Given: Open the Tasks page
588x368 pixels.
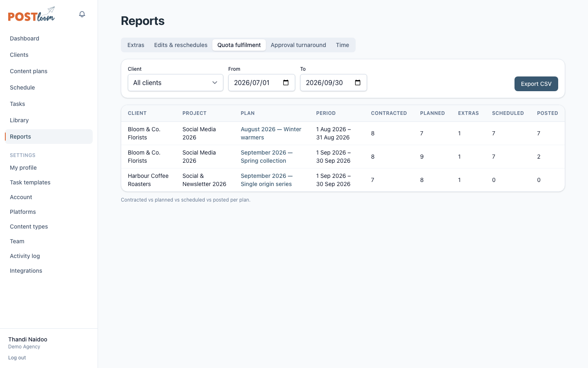Looking at the screenshot, I should [x=49, y=104].
